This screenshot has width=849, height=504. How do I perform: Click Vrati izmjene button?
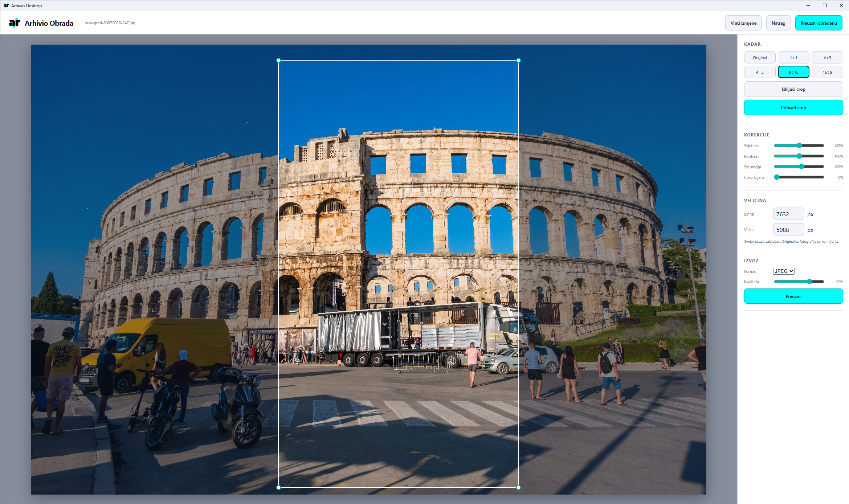coord(743,23)
